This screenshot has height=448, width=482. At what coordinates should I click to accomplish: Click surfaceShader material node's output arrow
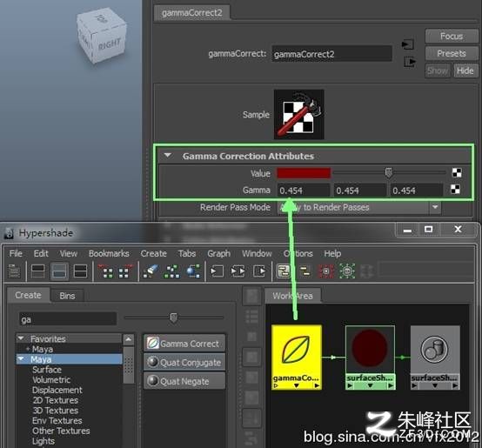point(391,385)
